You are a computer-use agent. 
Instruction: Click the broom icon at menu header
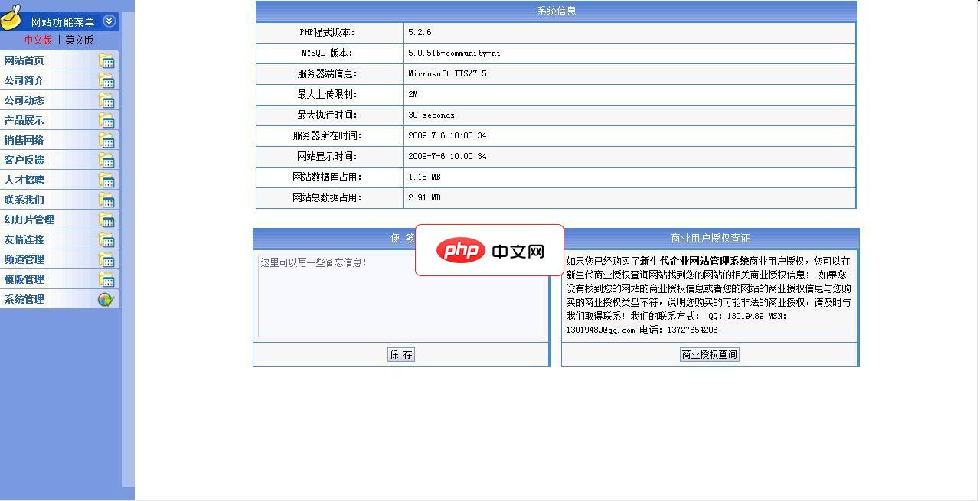[x=11, y=16]
